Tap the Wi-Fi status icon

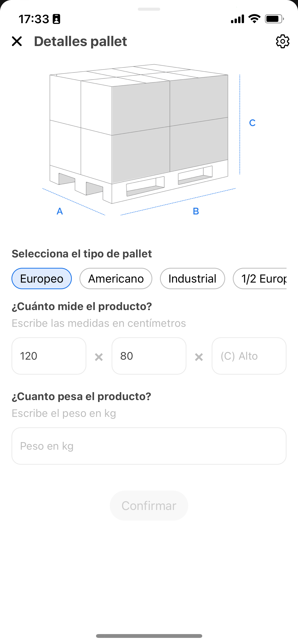[254, 19]
